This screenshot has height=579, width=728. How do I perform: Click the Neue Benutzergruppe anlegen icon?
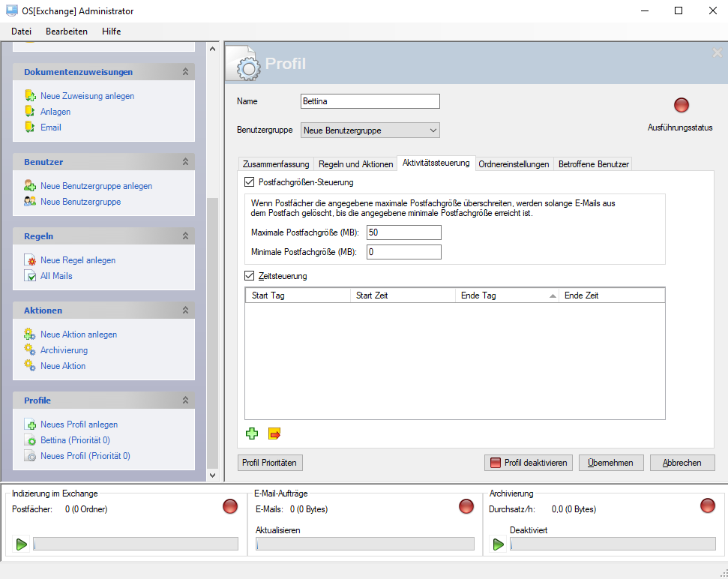pyautogui.click(x=30, y=186)
